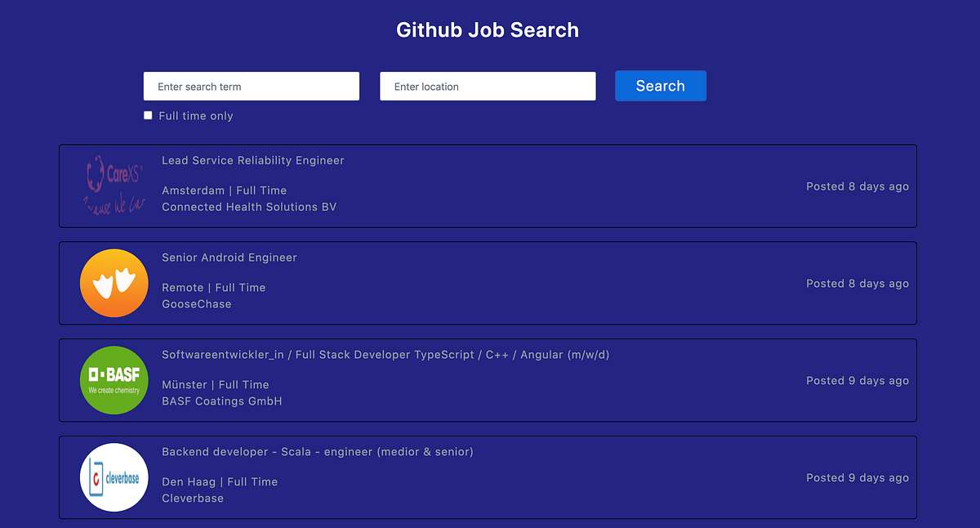Image resolution: width=980 pixels, height=528 pixels.
Task: Click the CareXS company logo
Action: pyautogui.click(x=114, y=186)
